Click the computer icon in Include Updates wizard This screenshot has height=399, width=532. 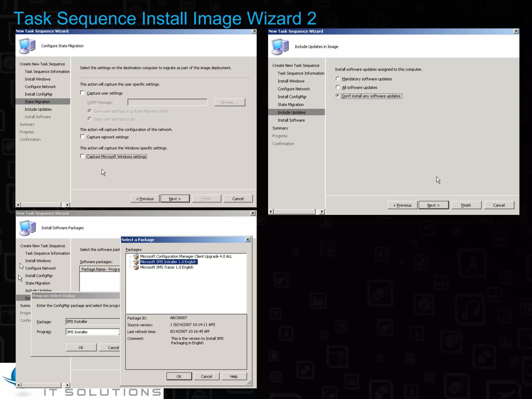tap(280, 46)
